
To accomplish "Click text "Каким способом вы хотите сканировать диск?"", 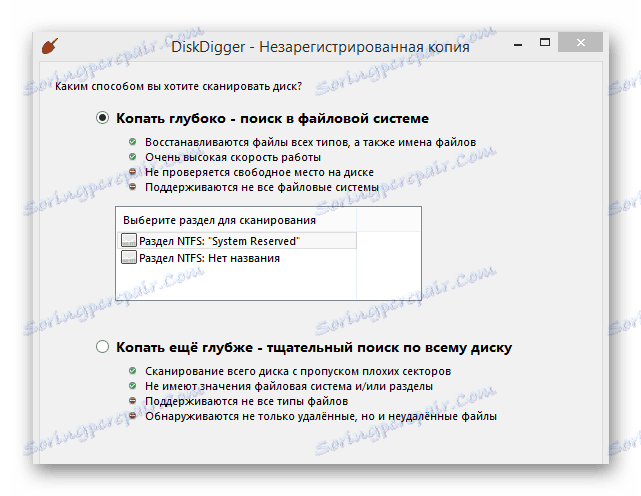I will (179, 86).
